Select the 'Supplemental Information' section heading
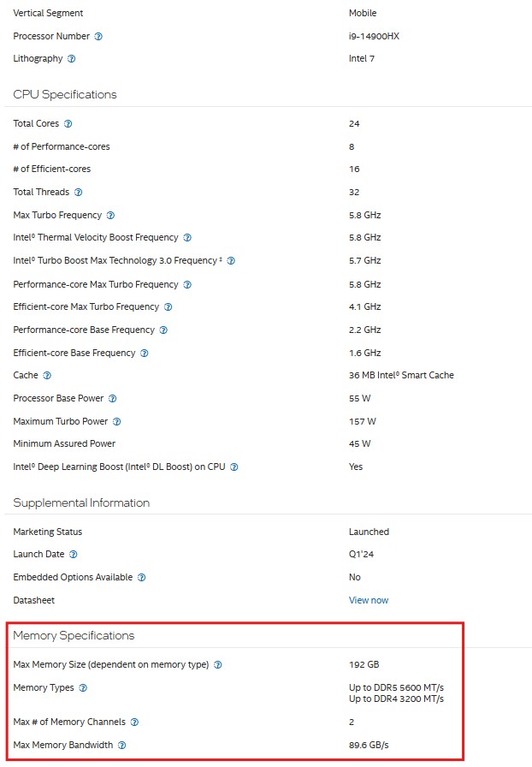 click(81, 502)
